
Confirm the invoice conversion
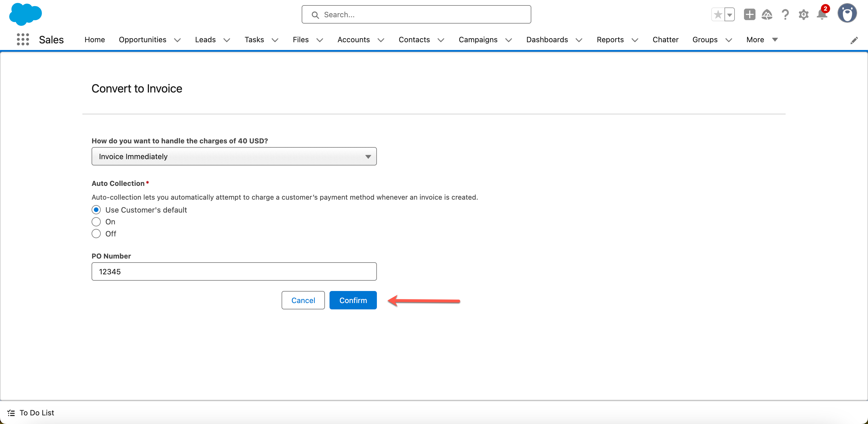click(x=353, y=300)
